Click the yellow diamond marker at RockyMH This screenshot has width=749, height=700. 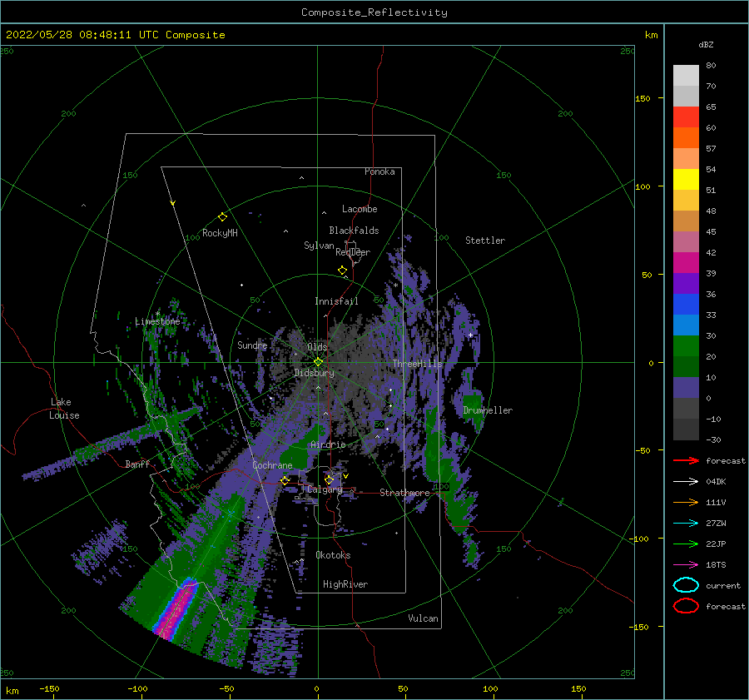222,217
